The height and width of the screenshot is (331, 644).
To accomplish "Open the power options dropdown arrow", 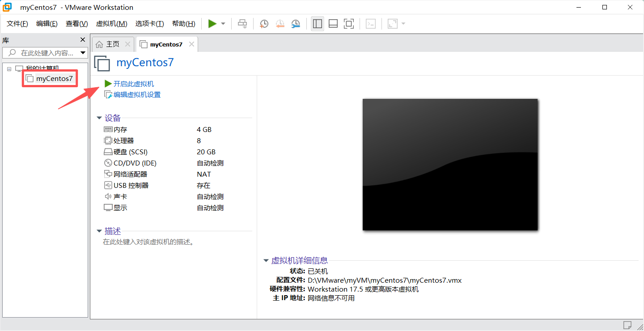I will coord(223,24).
